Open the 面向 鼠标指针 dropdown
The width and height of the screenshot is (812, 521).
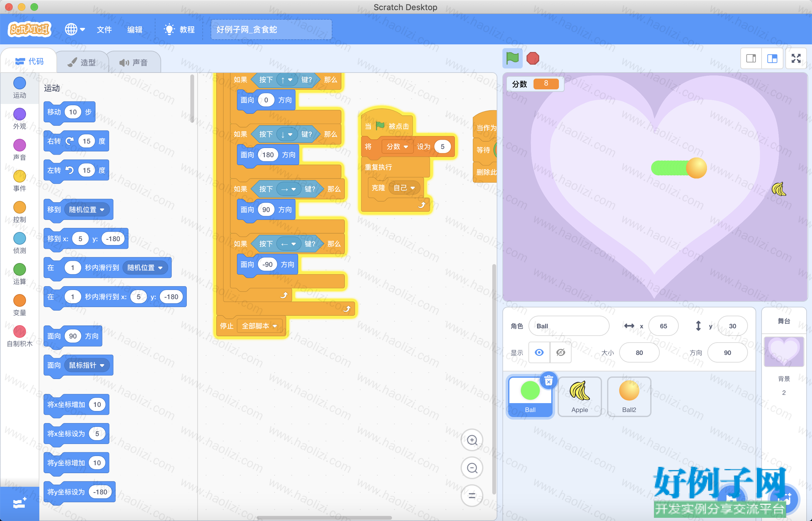[87, 365]
